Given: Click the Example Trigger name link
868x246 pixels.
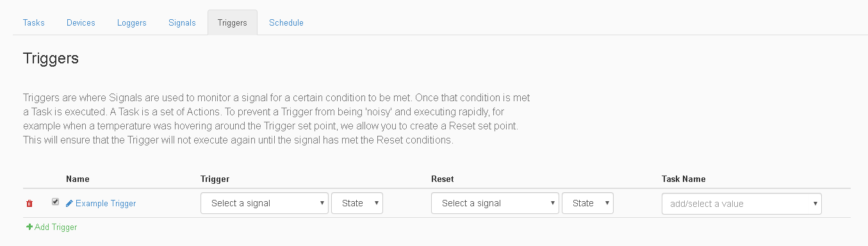Looking at the screenshot, I should [x=106, y=204].
